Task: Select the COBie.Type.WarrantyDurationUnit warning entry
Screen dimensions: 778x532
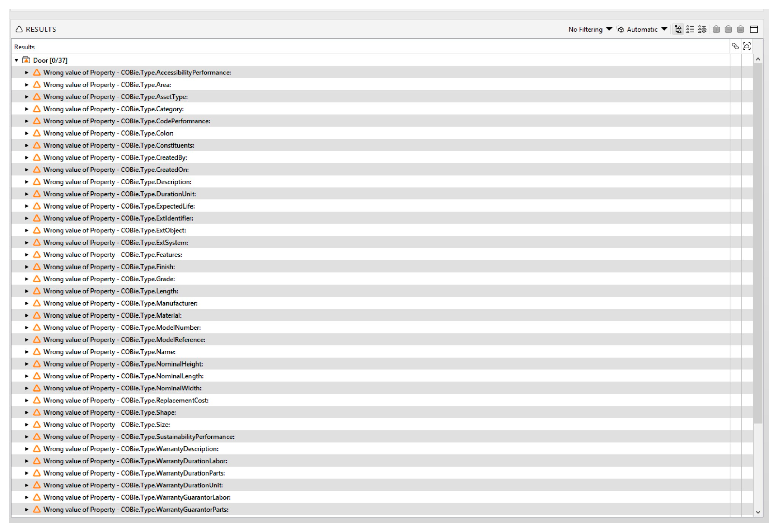Action: point(133,485)
